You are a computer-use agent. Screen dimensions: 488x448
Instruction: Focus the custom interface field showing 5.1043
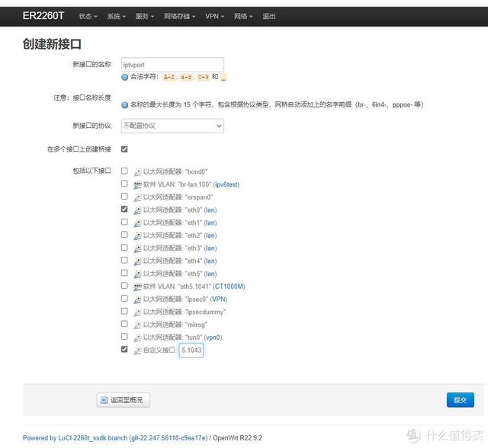[191, 350]
